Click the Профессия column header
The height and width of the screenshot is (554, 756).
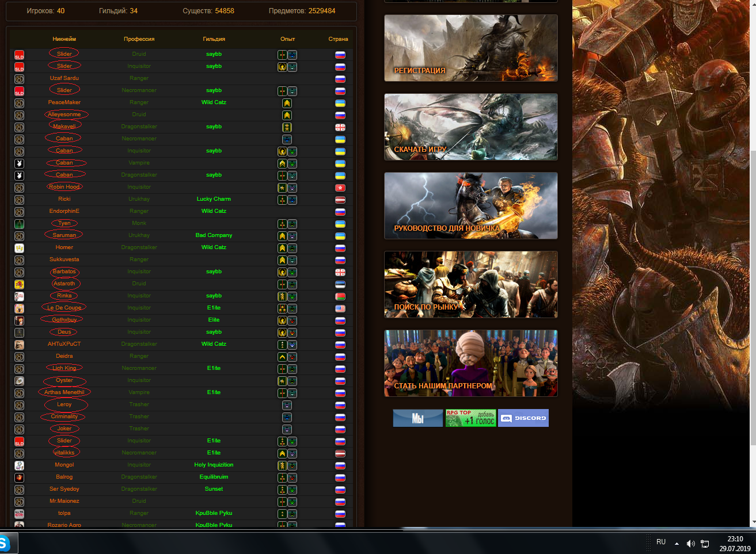pos(139,39)
